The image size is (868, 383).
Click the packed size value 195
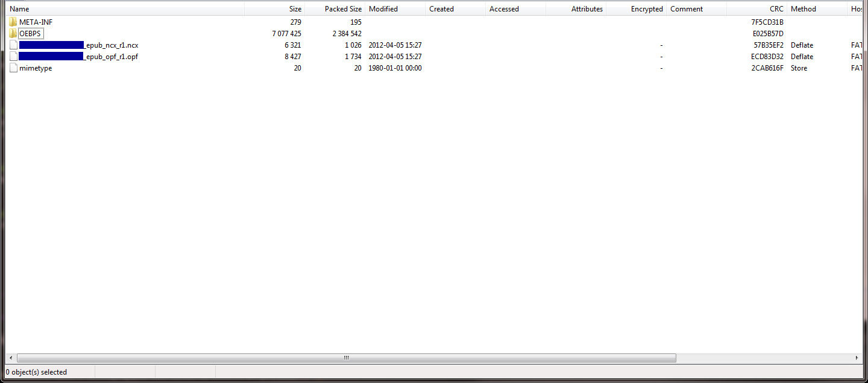click(x=356, y=22)
